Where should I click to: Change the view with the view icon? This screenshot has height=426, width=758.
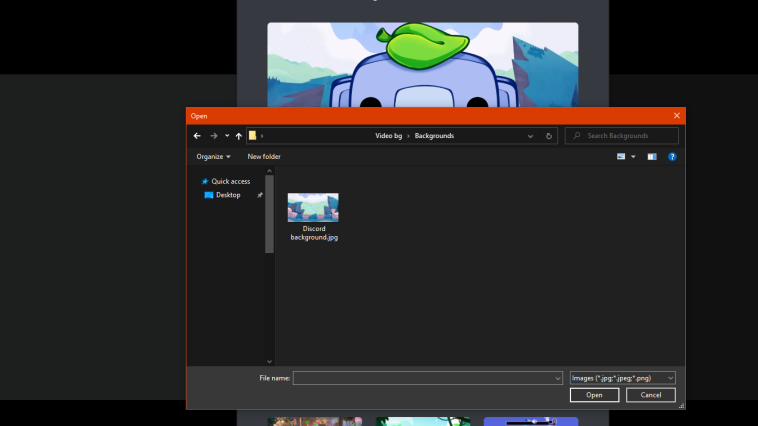click(621, 157)
